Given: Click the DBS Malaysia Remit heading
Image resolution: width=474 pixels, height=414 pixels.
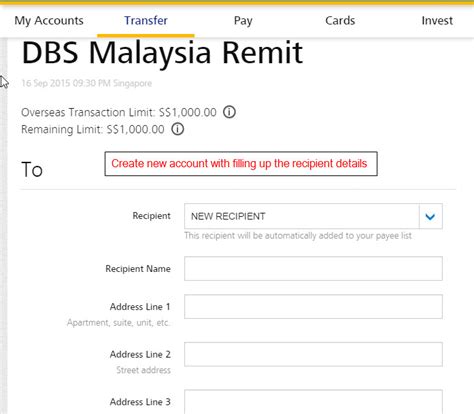Looking at the screenshot, I should pos(162,53).
